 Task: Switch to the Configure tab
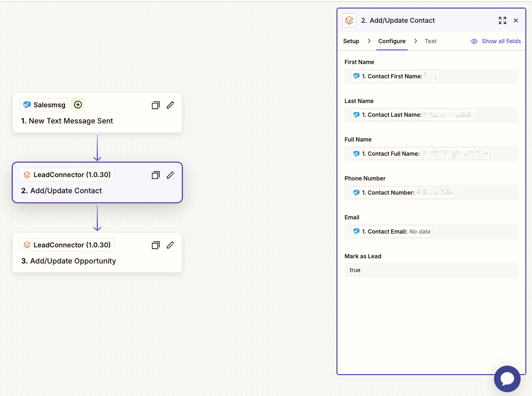click(x=392, y=41)
